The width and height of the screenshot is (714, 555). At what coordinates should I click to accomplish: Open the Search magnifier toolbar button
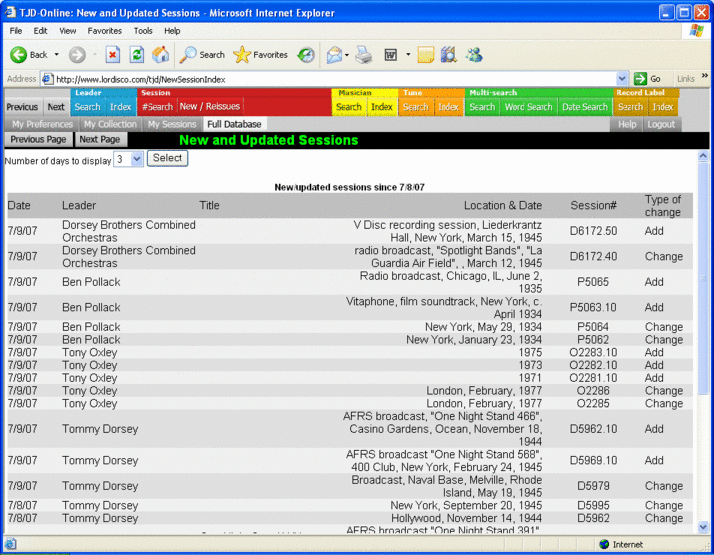(202, 55)
